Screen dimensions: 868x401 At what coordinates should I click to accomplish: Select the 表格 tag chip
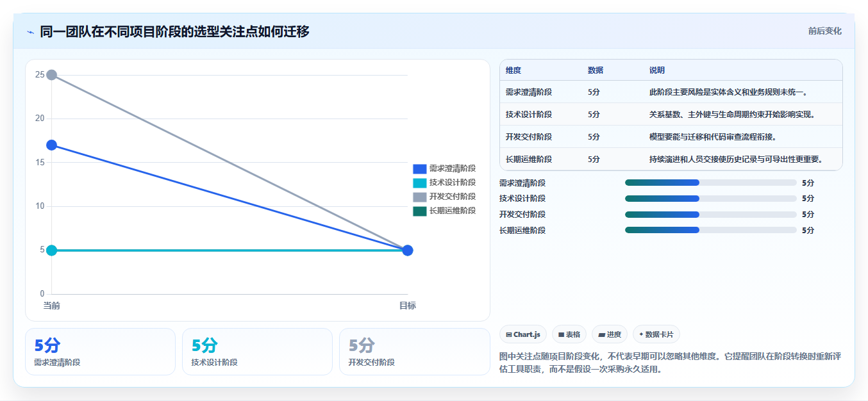[x=569, y=334]
